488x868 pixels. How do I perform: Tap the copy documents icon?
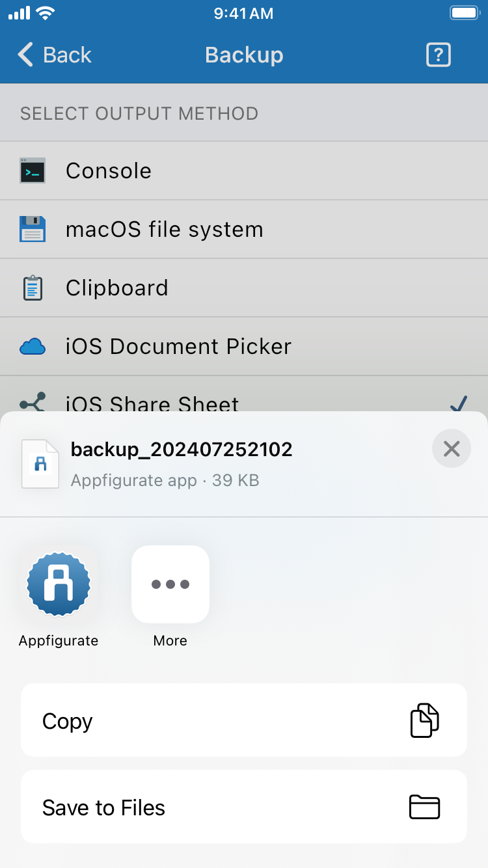pos(425,720)
